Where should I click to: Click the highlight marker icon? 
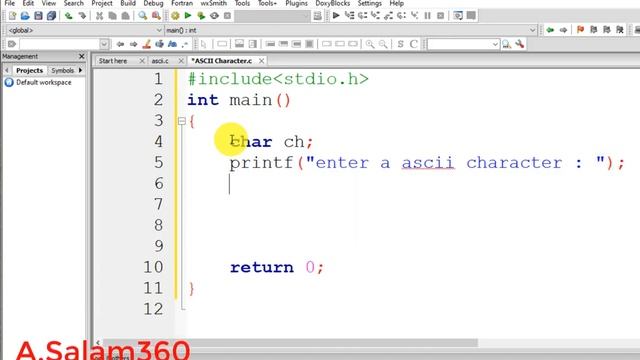click(x=147, y=44)
